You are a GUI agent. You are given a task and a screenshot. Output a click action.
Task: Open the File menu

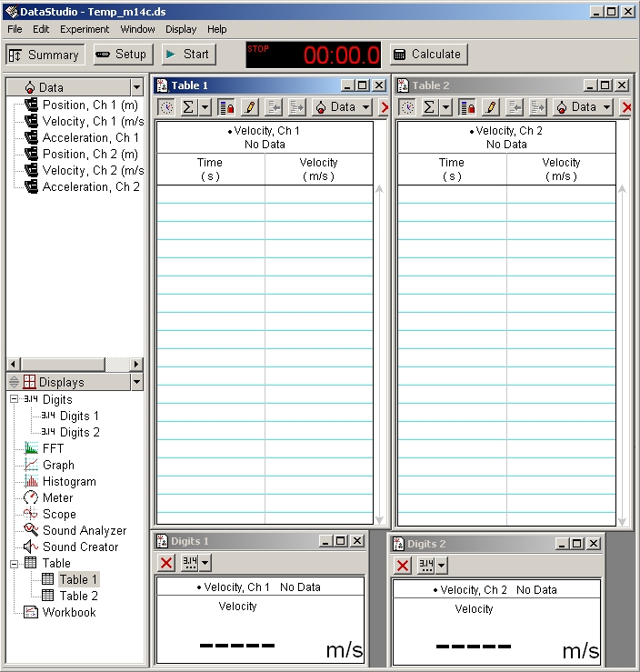tap(15, 29)
